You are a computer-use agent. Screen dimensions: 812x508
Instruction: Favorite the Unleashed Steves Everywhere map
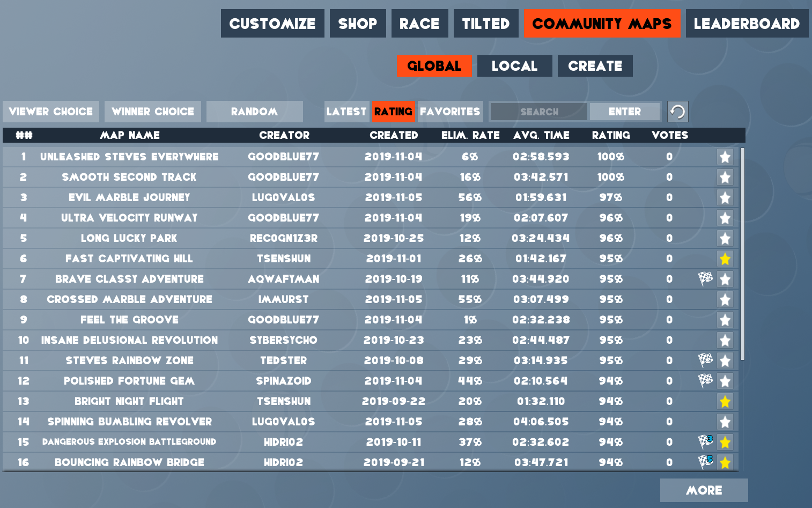pos(725,157)
